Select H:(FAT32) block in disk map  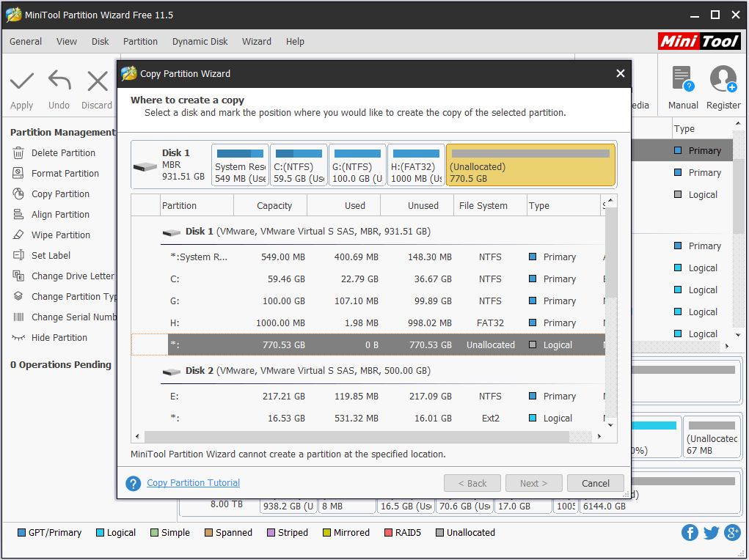pyautogui.click(x=416, y=165)
